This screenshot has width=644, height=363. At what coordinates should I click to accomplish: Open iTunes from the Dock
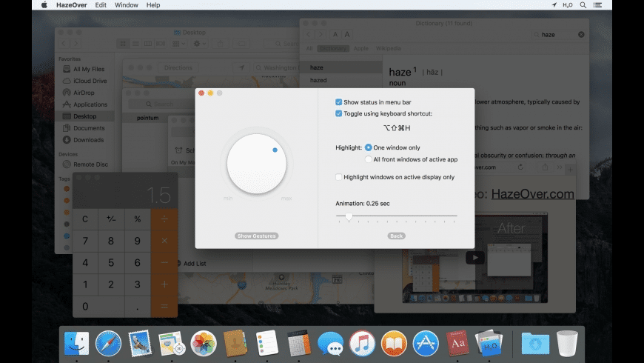click(x=362, y=343)
